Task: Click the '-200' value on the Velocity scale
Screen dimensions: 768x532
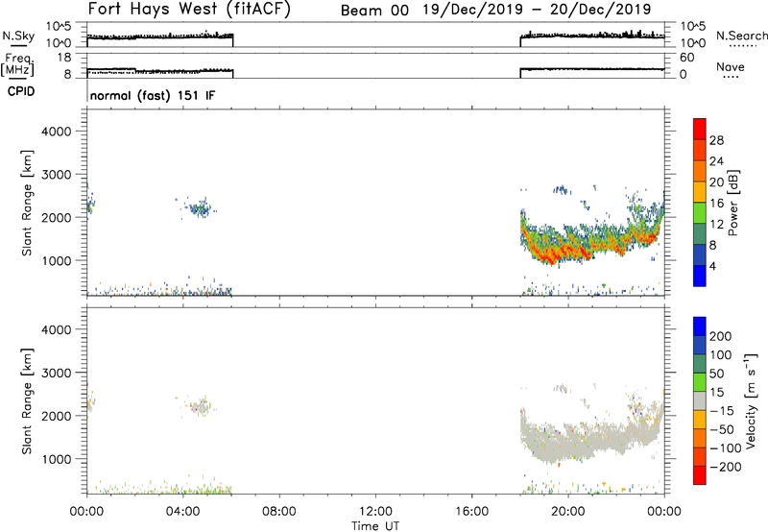Action: click(725, 467)
